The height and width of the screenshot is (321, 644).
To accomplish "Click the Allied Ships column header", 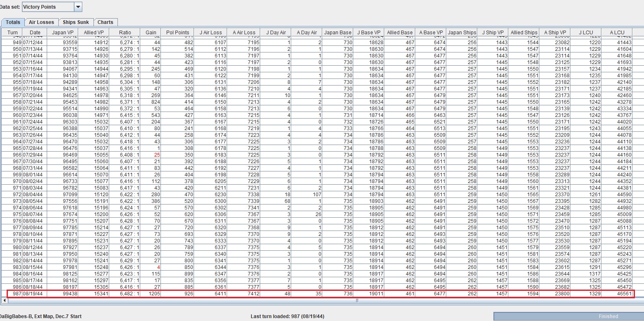I will pyautogui.click(x=524, y=32).
